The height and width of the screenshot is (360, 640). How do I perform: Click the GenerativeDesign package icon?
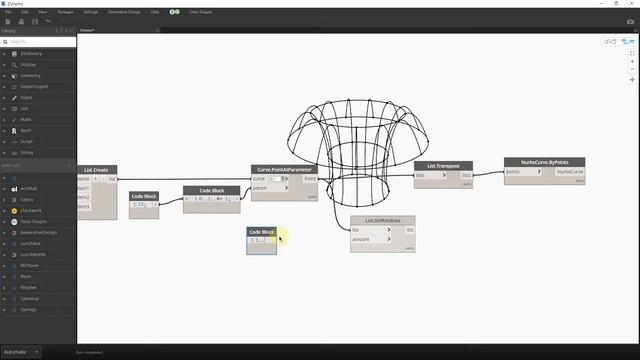tap(14, 233)
